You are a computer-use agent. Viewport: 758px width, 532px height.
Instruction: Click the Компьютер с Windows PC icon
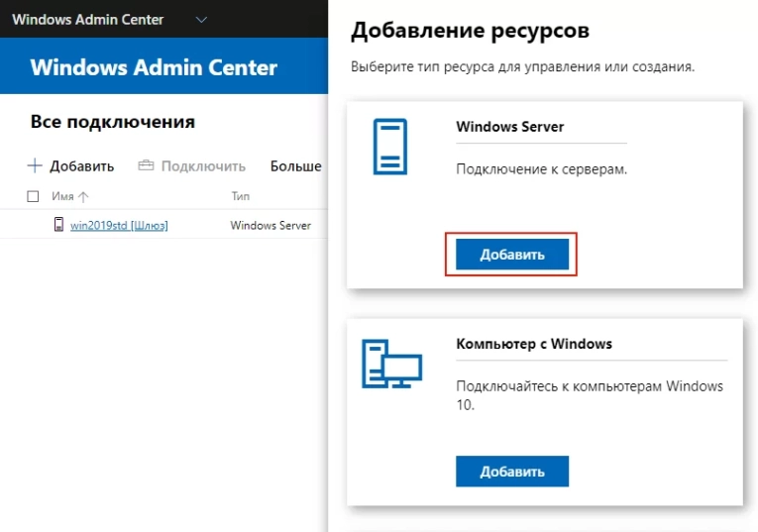(392, 364)
